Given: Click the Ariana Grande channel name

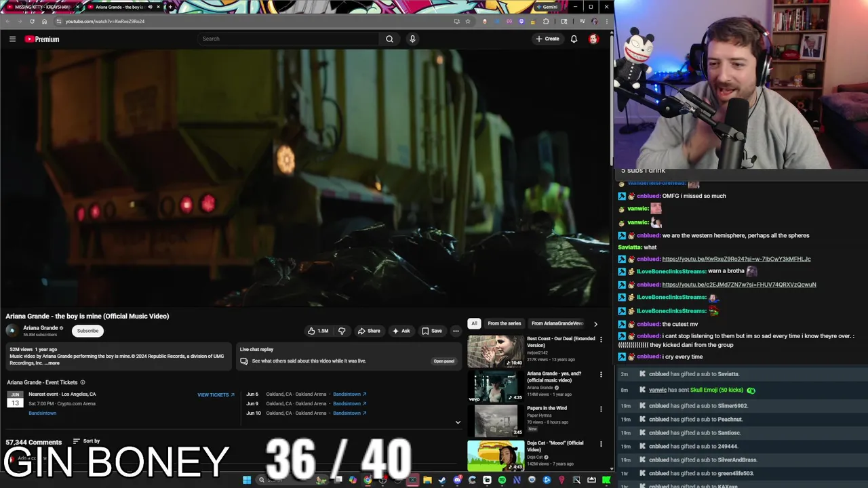Looking at the screenshot, I should point(41,328).
